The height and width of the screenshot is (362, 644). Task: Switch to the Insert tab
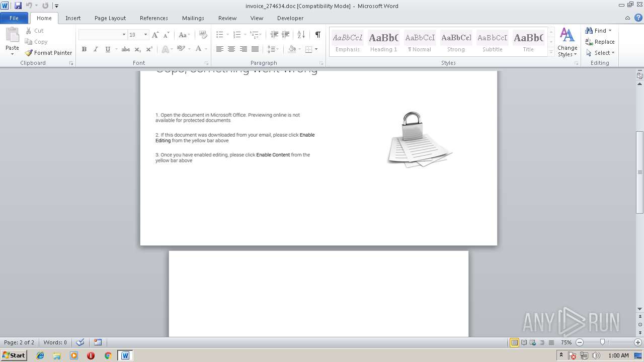(73, 18)
